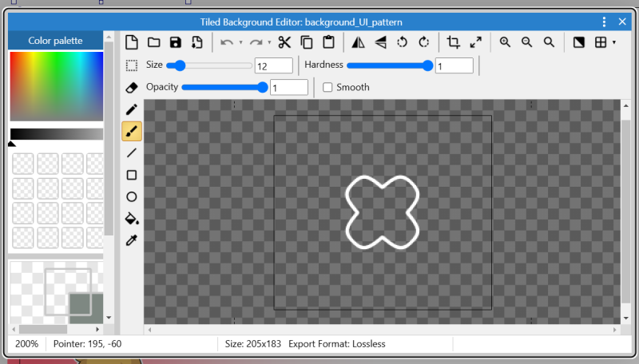639x364 pixels.
Task: Redo the last undone action
Action: pos(256,42)
